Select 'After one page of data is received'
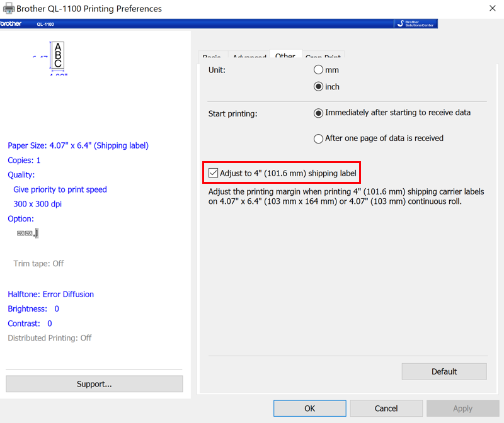This screenshot has height=423, width=504. click(319, 138)
